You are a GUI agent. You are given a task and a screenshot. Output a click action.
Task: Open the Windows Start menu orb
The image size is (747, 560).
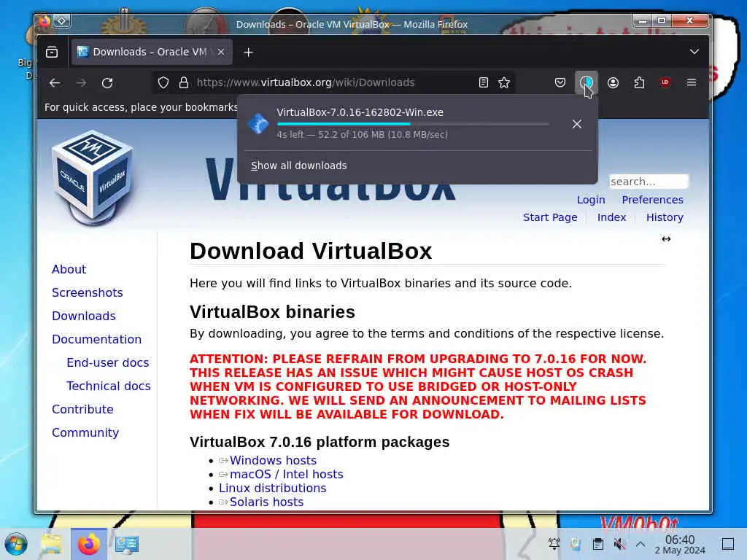pos(16,544)
